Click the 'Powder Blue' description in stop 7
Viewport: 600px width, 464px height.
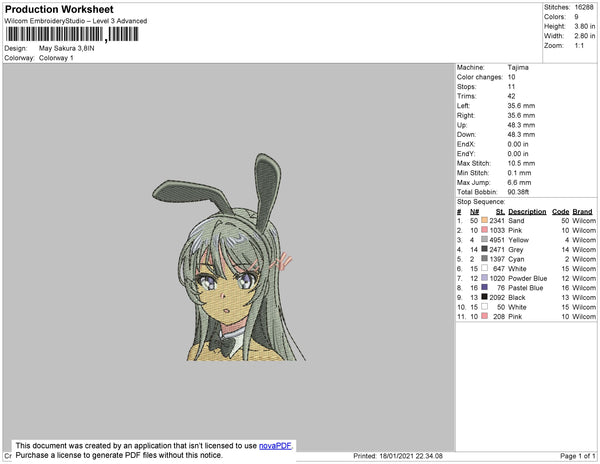[528, 278]
